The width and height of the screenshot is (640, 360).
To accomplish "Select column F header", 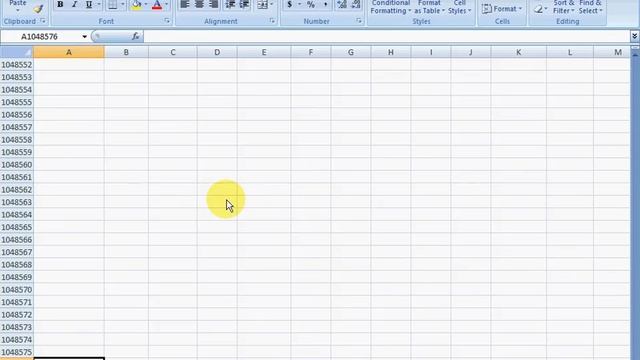I will tap(311, 52).
